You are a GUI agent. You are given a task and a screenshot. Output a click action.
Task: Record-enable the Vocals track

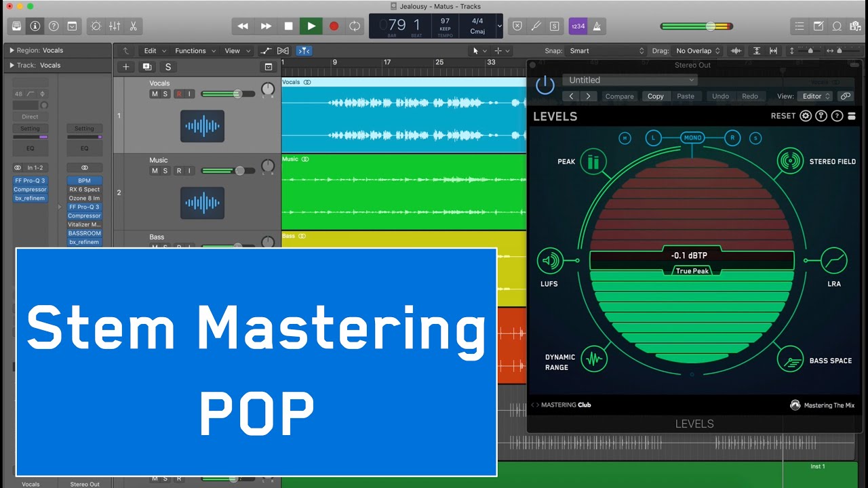pyautogui.click(x=179, y=94)
